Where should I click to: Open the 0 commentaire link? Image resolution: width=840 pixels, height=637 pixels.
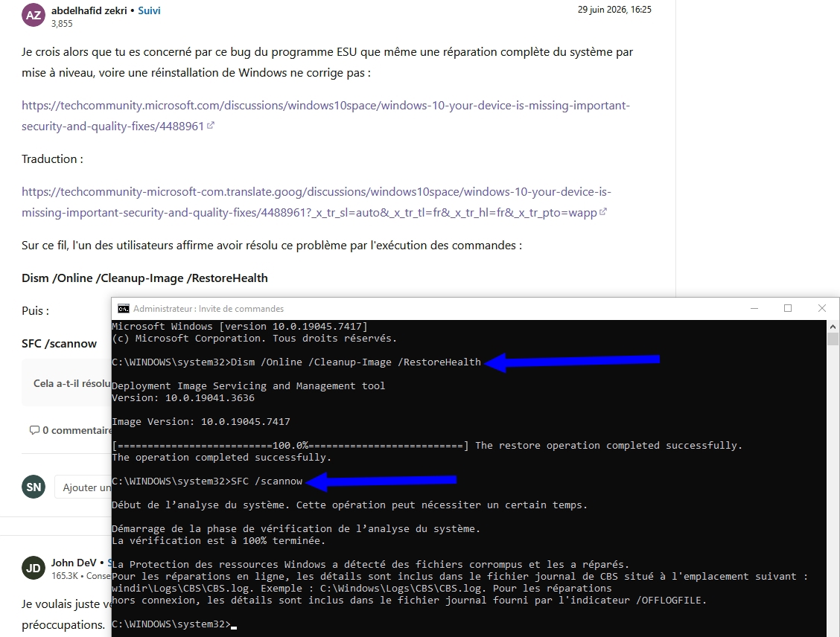(77, 430)
